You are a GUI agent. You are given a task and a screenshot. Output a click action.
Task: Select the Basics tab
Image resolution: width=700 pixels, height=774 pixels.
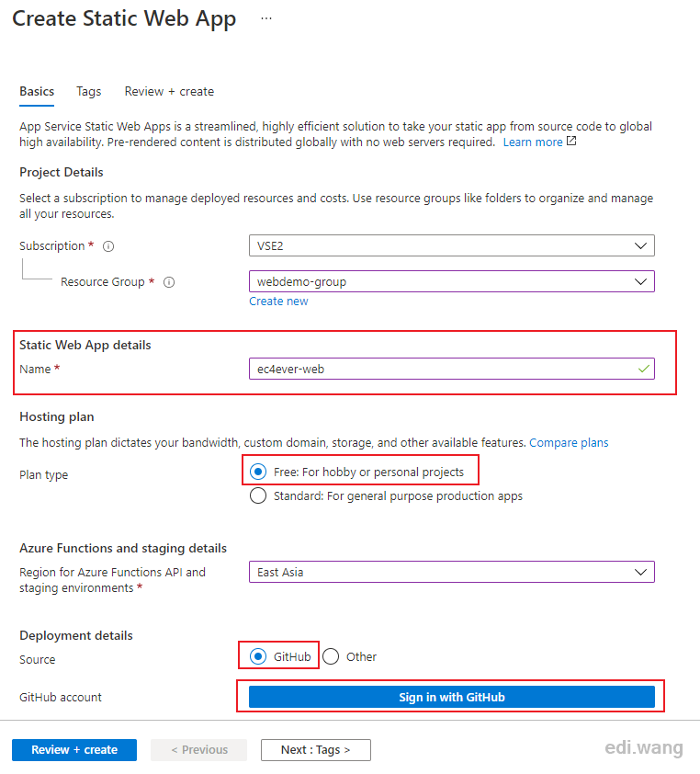[x=37, y=92]
